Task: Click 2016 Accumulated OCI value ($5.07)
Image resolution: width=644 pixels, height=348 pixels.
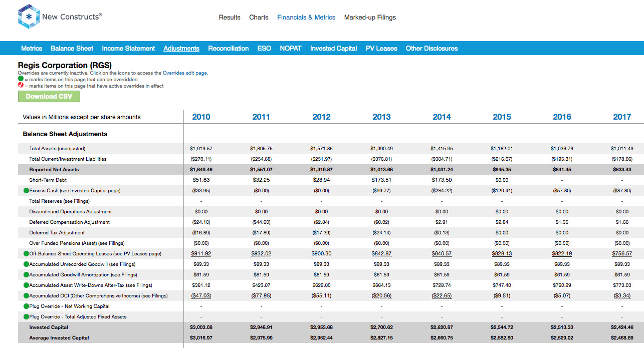Action: [x=562, y=296]
